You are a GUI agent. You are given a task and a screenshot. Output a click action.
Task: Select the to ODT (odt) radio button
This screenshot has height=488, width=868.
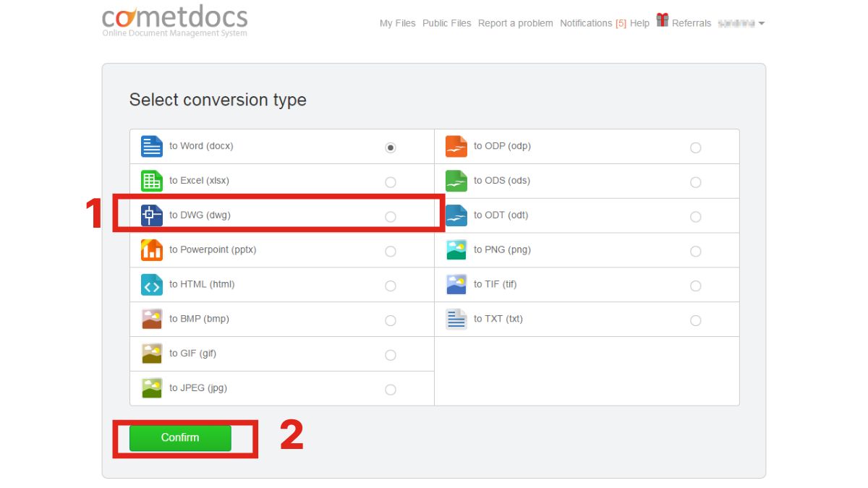click(695, 216)
